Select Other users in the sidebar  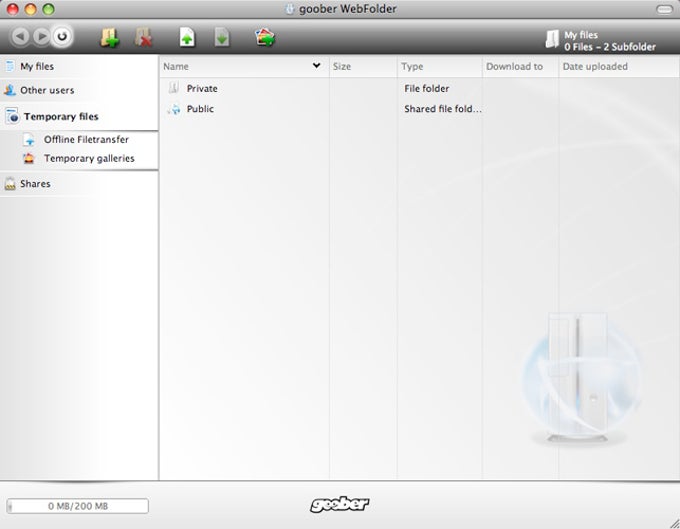coord(47,90)
